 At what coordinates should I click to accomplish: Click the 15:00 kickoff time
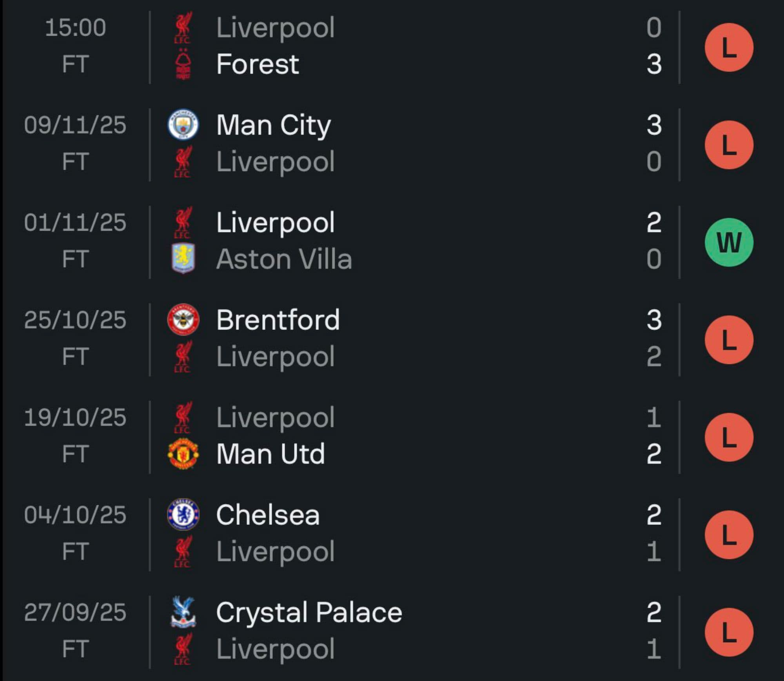[x=75, y=28]
